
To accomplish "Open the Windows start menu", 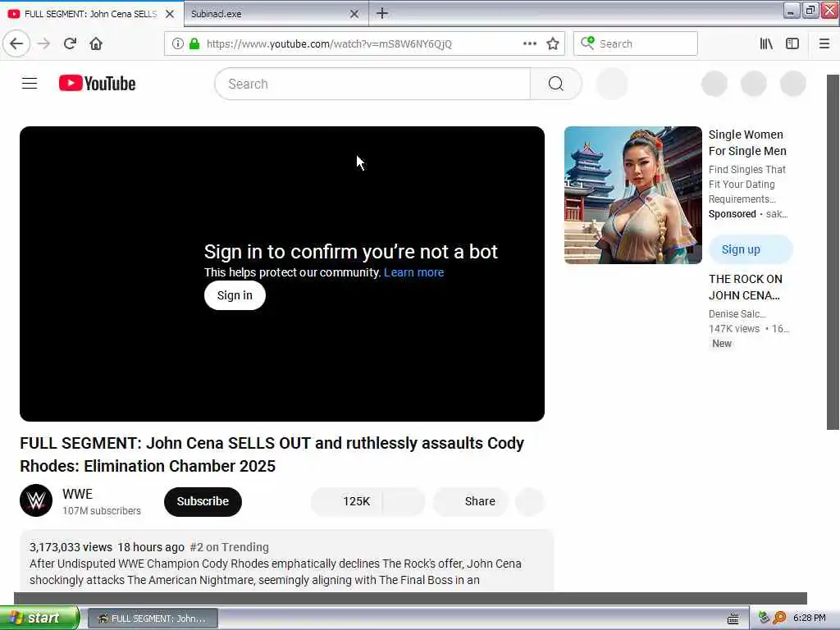I will 39,618.
